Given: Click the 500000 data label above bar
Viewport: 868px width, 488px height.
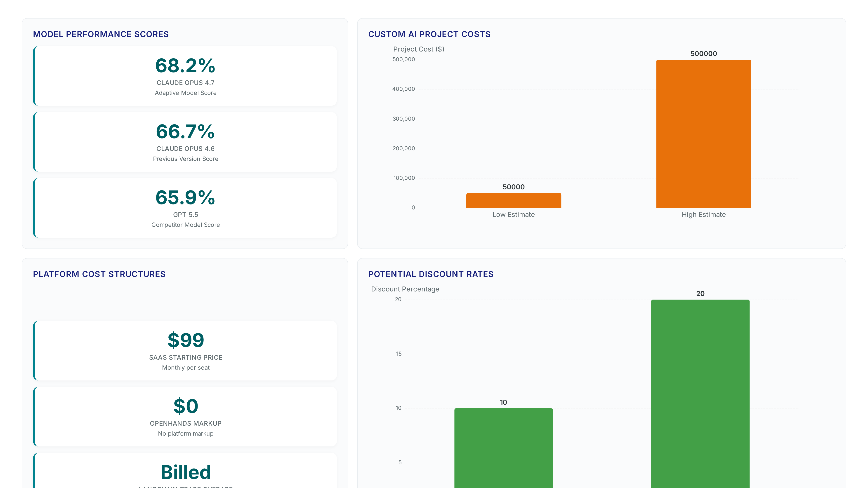Looking at the screenshot, I should [x=704, y=54].
